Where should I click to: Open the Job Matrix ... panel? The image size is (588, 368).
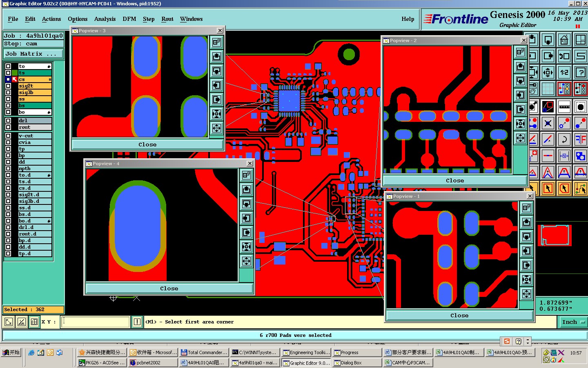(33, 54)
